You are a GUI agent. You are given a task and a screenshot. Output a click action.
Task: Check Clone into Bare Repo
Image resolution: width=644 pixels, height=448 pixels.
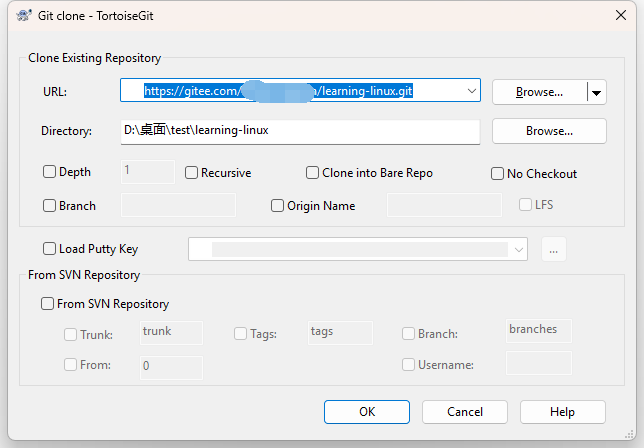[x=312, y=172]
